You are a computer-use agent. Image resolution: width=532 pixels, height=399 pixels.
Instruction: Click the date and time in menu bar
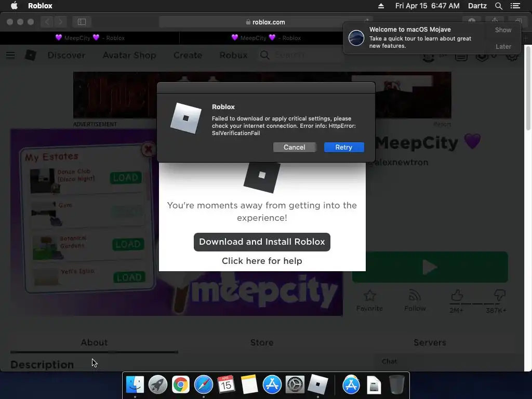point(427,6)
